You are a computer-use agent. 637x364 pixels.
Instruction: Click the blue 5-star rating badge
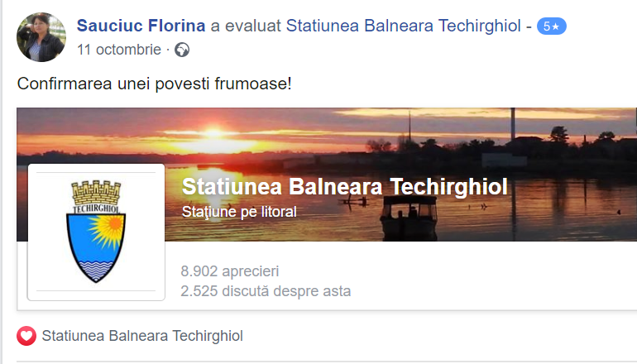tap(551, 26)
